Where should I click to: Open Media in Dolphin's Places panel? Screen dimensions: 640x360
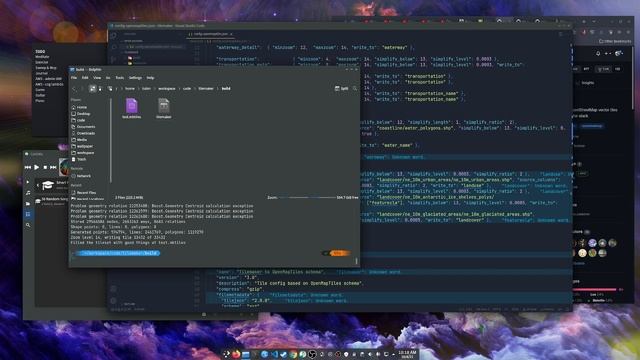[79, 140]
